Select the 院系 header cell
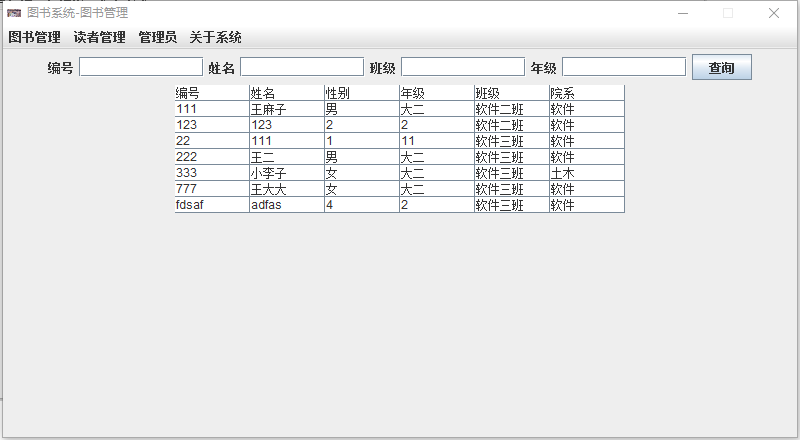This screenshot has height=440, width=800. coord(587,93)
